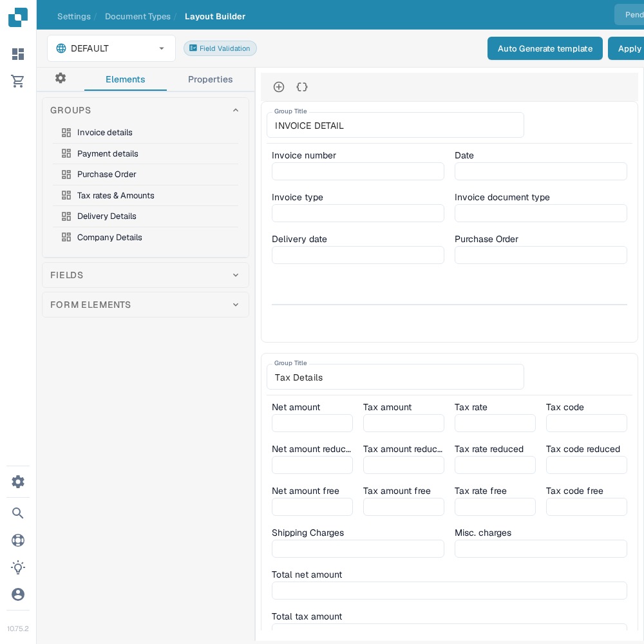Click the Tax amount input field
Image resolution: width=644 pixels, height=644 pixels.
click(x=403, y=423)
